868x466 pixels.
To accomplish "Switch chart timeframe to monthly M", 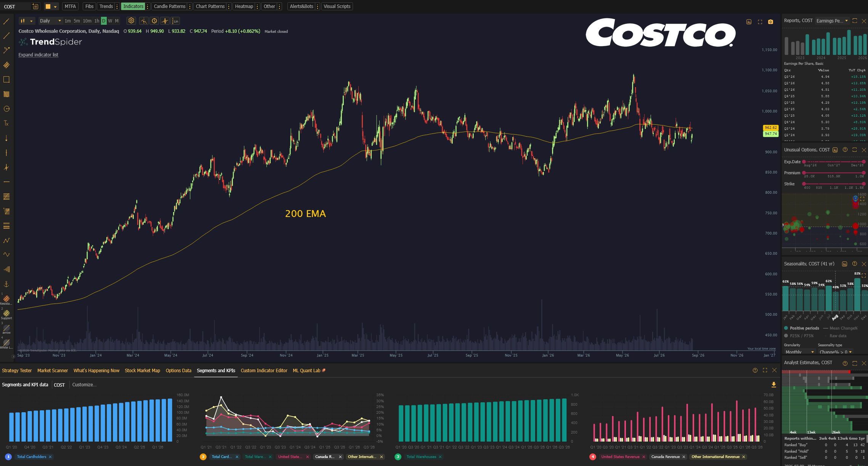I will pyautogui.click(x=117, y=21).
